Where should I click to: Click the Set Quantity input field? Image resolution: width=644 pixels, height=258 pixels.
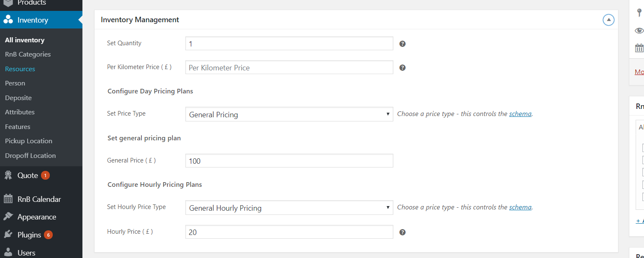289,44
